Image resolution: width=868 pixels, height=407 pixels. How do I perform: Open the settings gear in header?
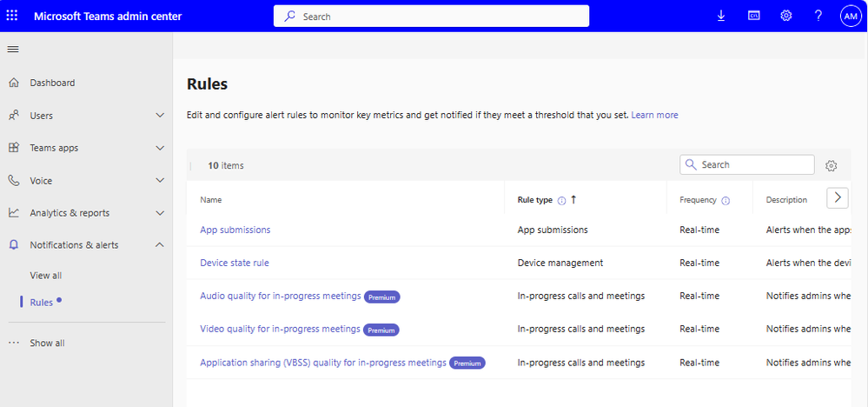pos(786,16)
